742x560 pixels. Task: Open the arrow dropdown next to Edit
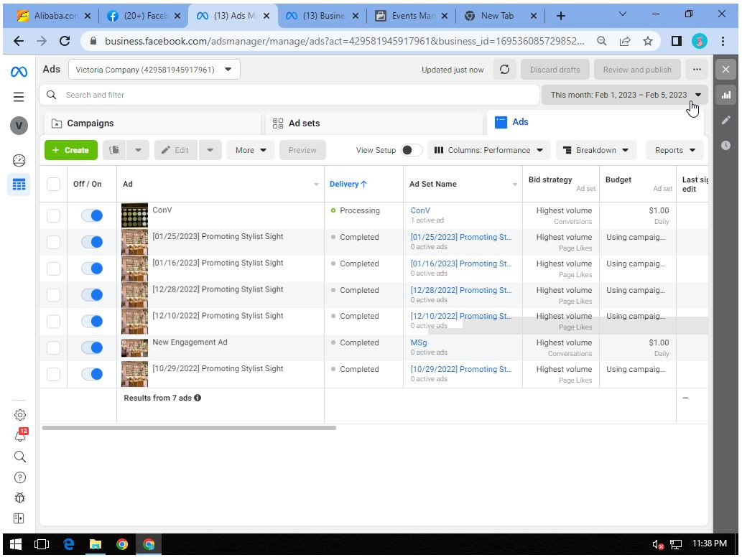click(x=210, y=150)
